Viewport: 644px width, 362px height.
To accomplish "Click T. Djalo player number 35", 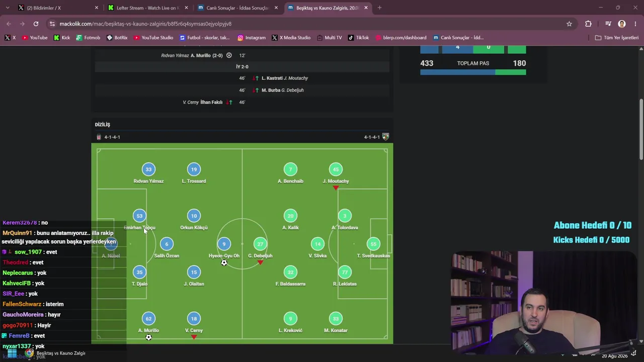I will (139, 272).
